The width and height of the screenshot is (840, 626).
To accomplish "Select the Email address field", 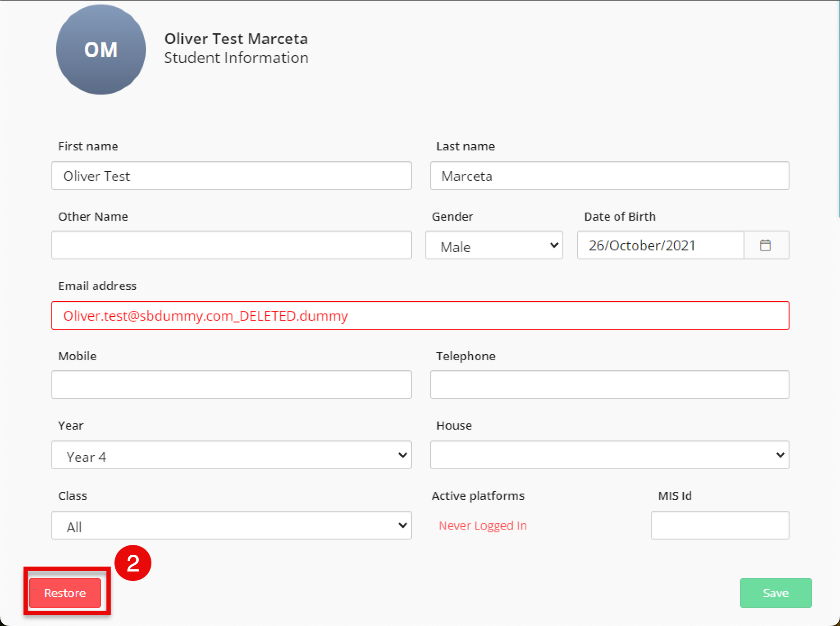I will point(420,316).
